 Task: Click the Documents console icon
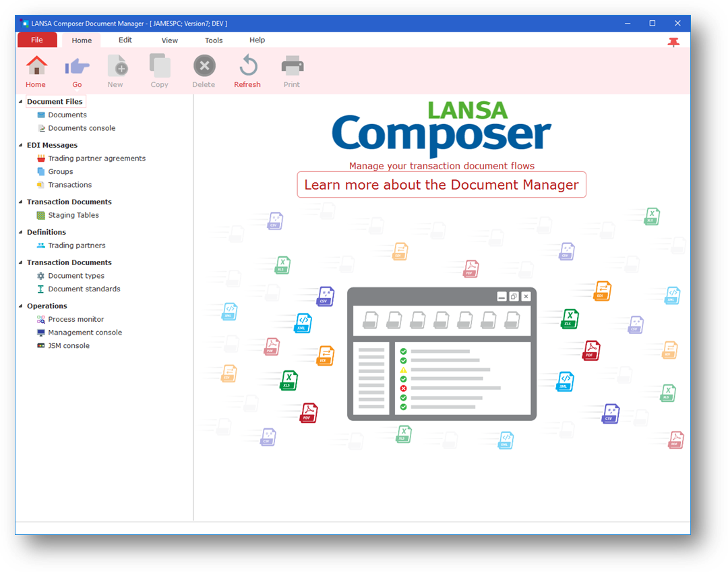click(x=41, y=128)
